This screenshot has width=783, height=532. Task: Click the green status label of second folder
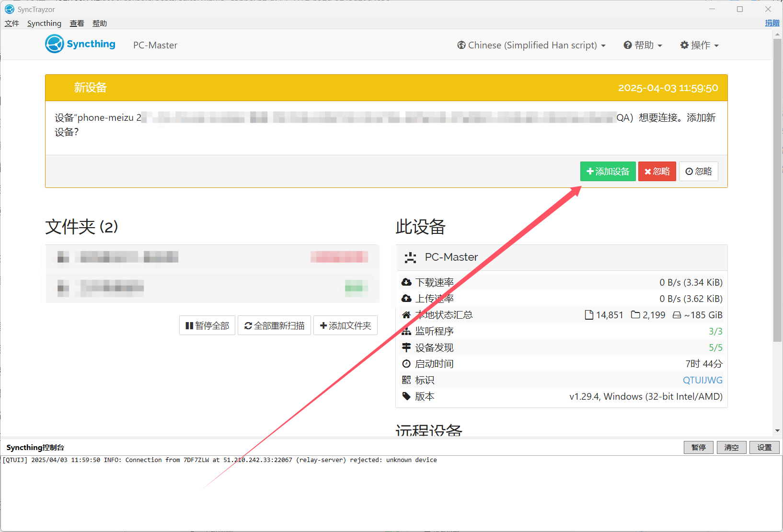(x=357, y=288)
